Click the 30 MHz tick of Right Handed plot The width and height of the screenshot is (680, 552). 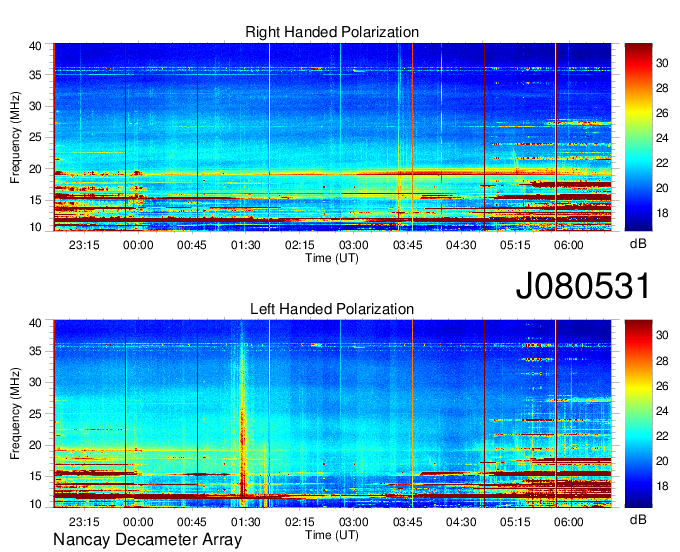click(35, 106)
